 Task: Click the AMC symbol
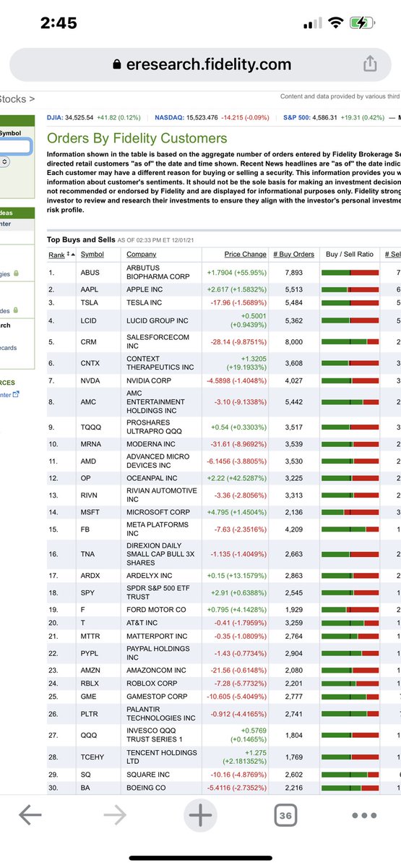click(90, 401)
